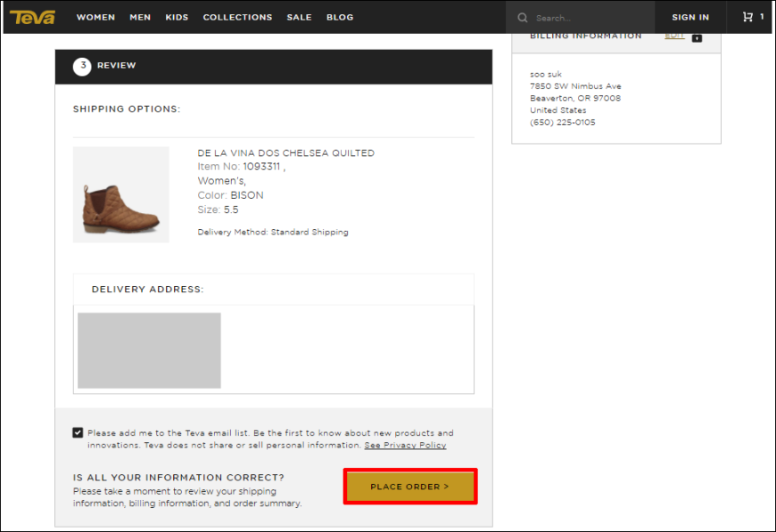Click the Place Order button
The width and height of the screenshot is (776, 532).
[410, 487]
